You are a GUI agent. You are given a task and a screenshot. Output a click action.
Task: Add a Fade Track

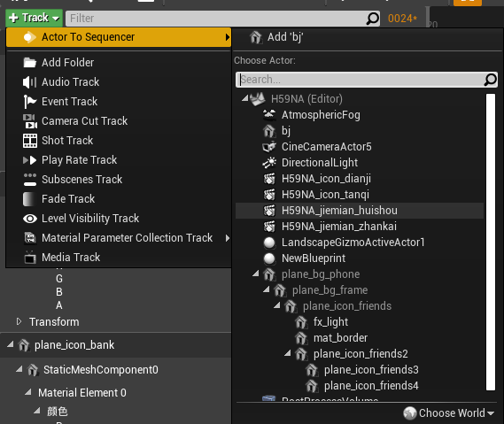(x=119, y=199)
